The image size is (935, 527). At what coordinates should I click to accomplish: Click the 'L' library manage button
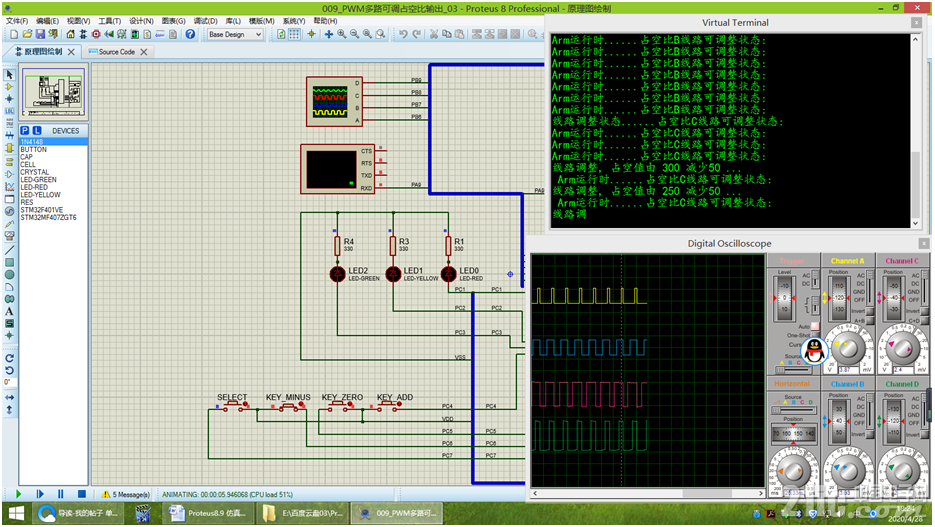[x=37, y=131]
